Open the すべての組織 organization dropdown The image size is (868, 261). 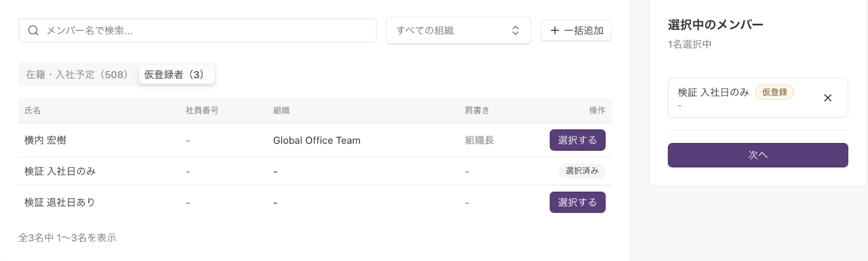coord(458,30)
